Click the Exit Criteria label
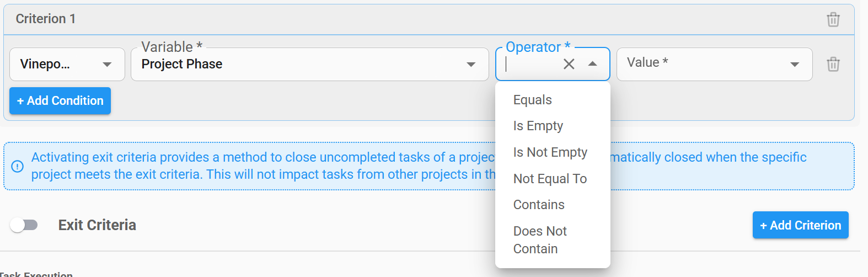 tap(97, 225)
